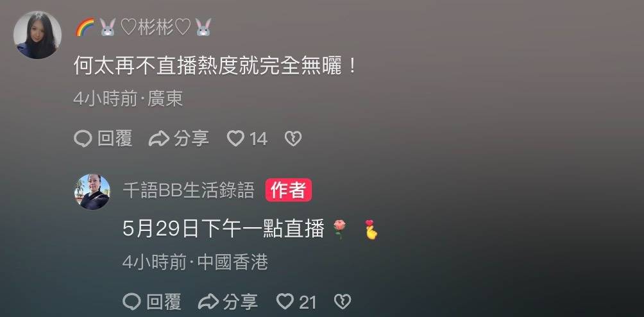Like the author's reply with the heart icon
Screen dimensions: 644x317
(x=285, y=302)
